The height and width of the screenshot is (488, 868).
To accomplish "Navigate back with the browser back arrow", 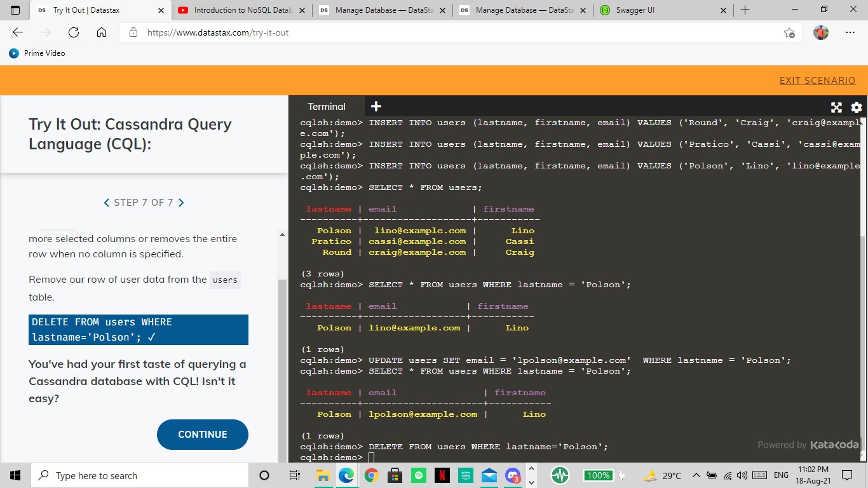I will click(x=17, y=33).
